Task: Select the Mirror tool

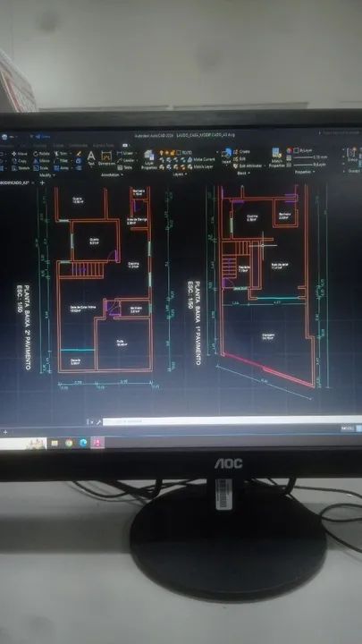Action: tap(41, 161)
